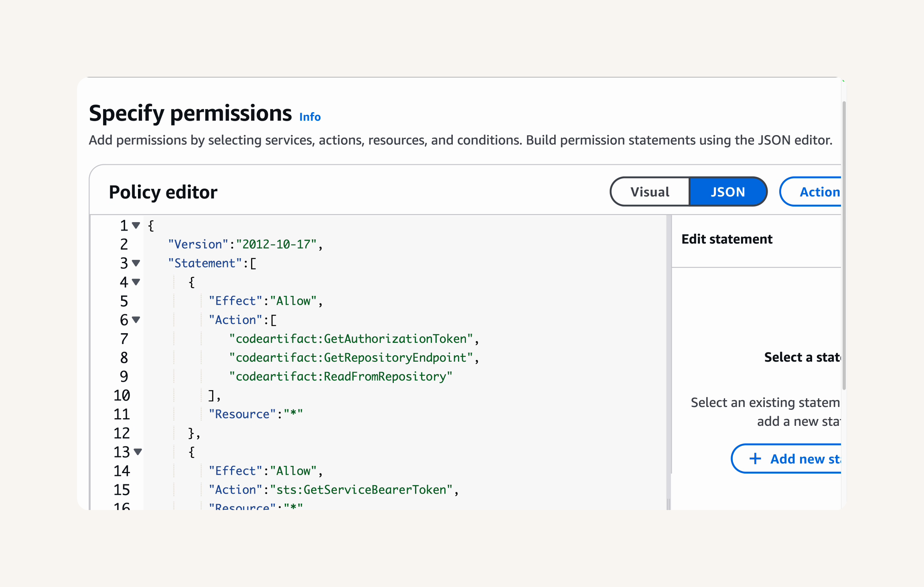Click the codeartifact:ReadFromRepository action
Image resolution: width=924 pixels, height=587 pixels.
coord(340,376)
